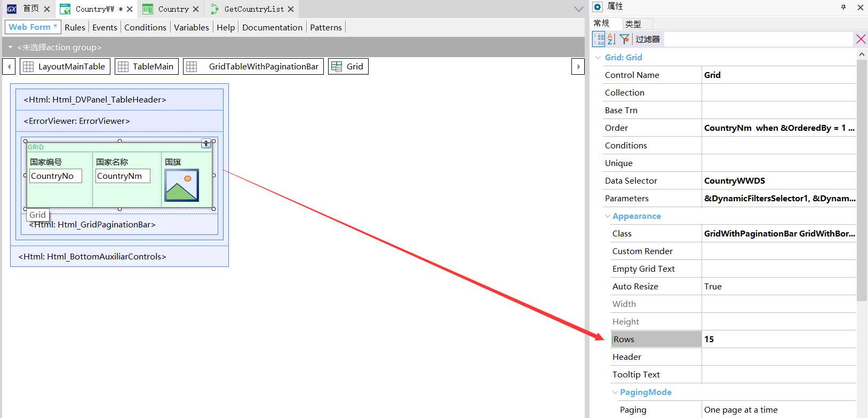The height and width of the screenshot is (418, 868).
Task: Select the 国家名称 column title
Action: [112, 162]
